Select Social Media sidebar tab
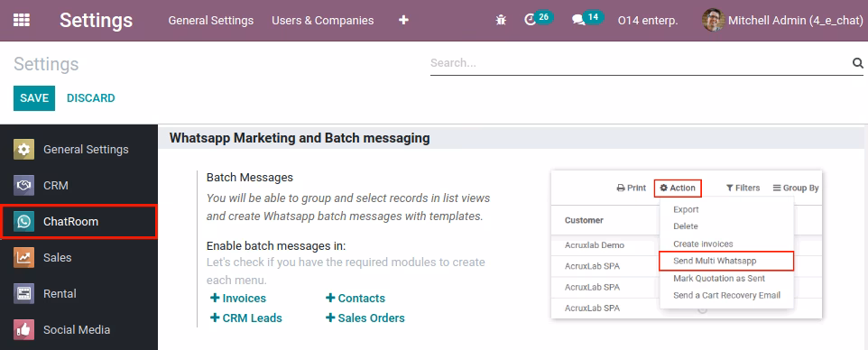 [x=78, y=329]
